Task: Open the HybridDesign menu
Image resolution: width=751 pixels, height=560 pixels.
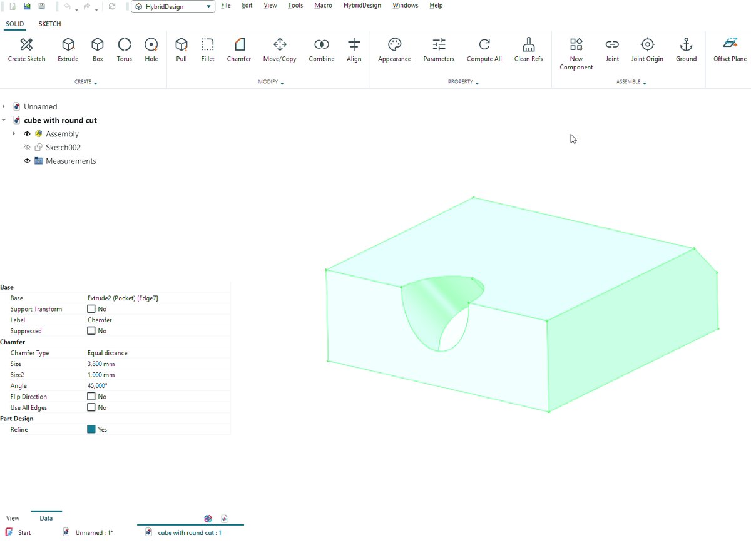Action: (362, 5)
